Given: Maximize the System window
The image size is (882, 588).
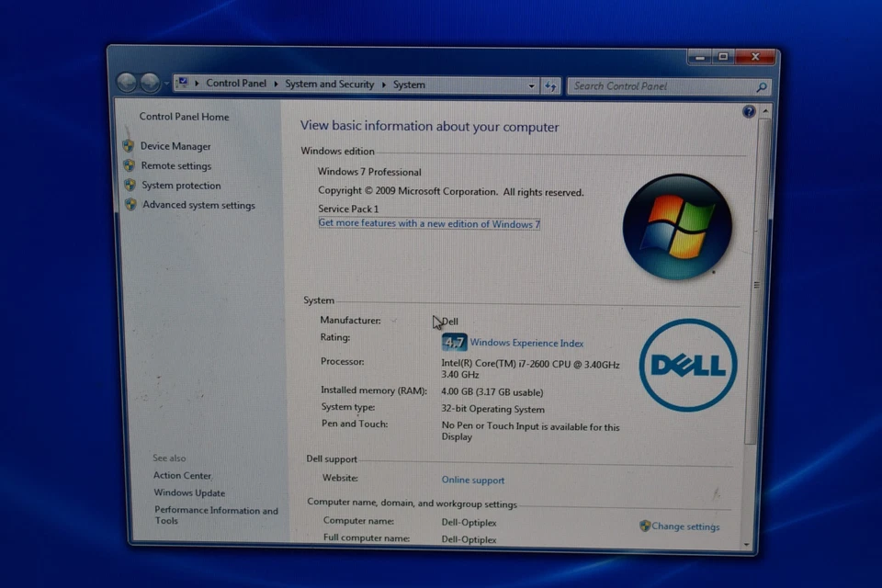Looking at the screenshot, I should 723,57.
